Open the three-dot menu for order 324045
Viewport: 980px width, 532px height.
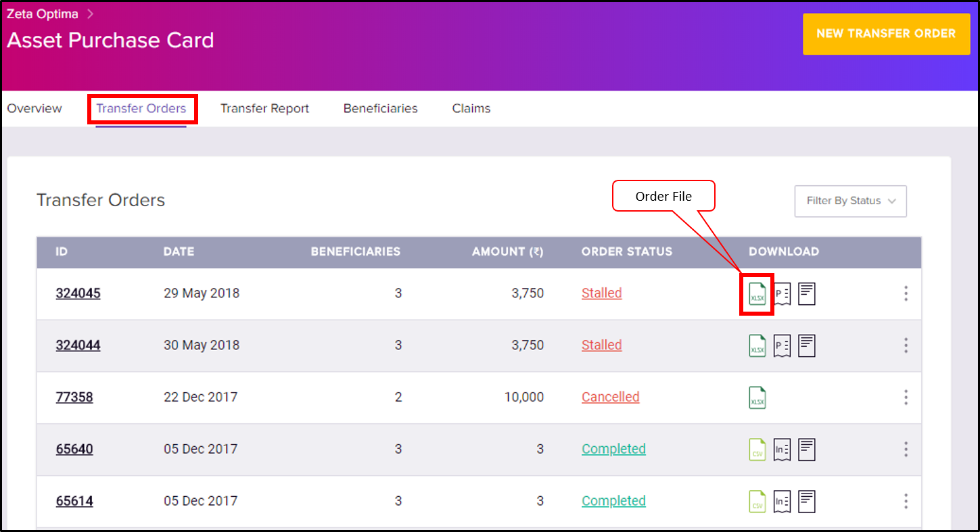click(906, 293)
